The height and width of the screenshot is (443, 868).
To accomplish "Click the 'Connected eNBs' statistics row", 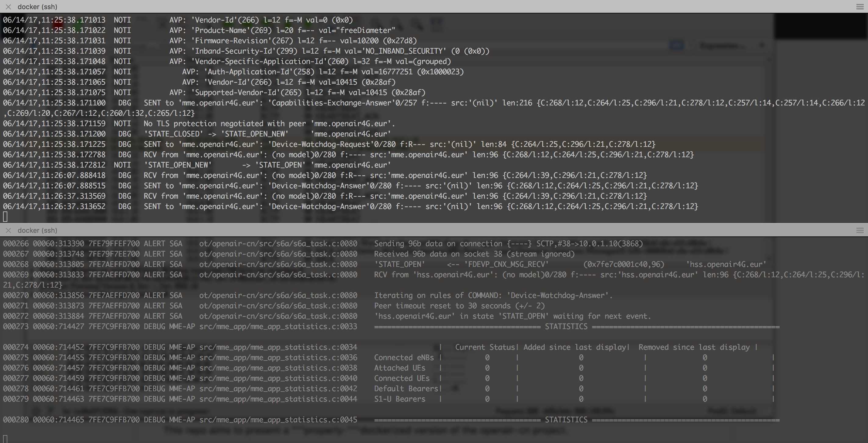I will click(404, 357).
